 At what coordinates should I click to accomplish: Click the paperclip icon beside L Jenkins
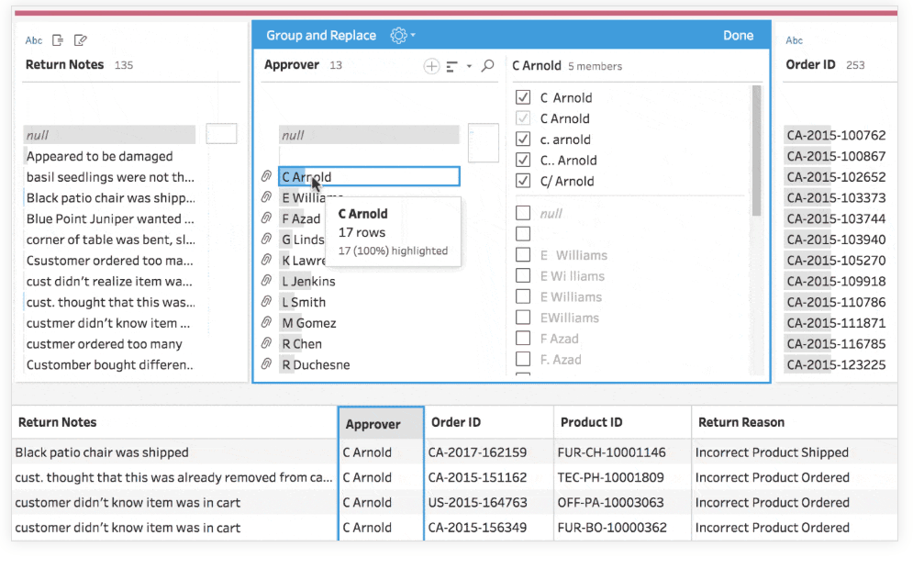(267, 282)
